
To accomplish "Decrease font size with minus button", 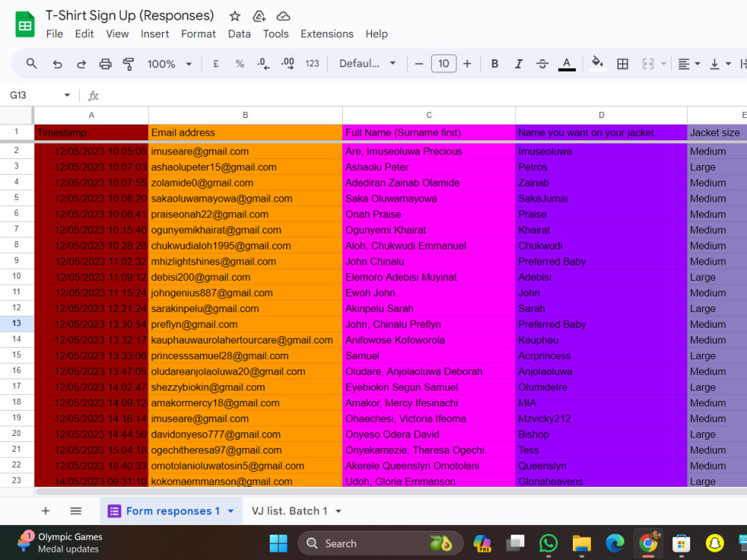I will (x=419, y=63).
